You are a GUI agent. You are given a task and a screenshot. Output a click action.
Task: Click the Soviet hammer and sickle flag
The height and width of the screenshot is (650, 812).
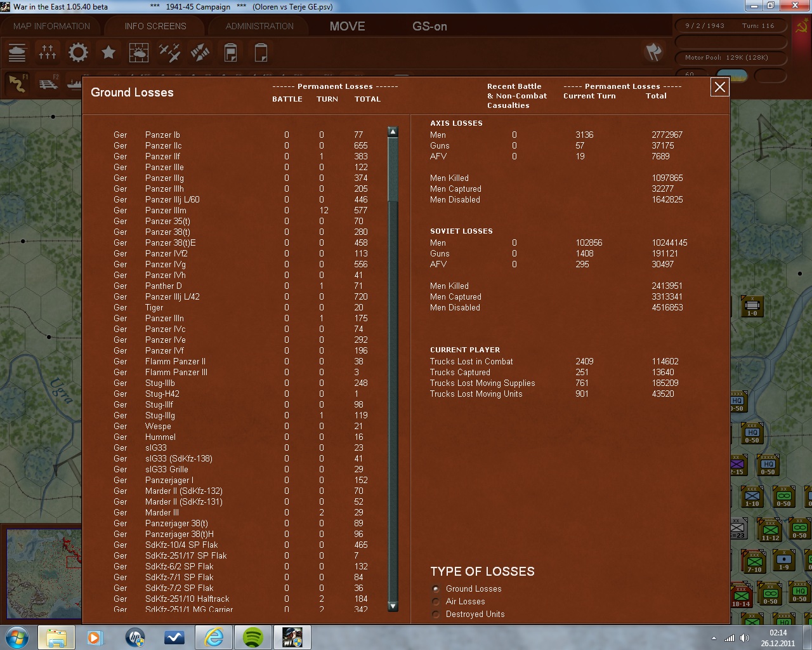(802, 26)
